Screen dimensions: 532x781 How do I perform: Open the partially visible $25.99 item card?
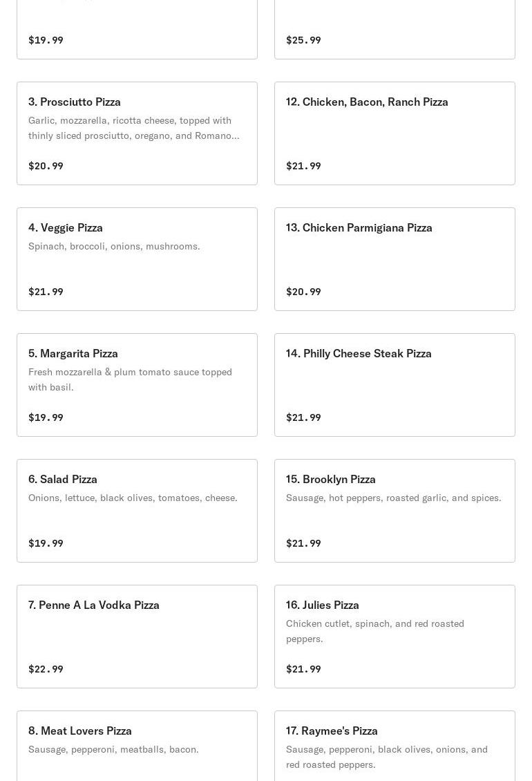pyautogui.click(x=395, y=30)
